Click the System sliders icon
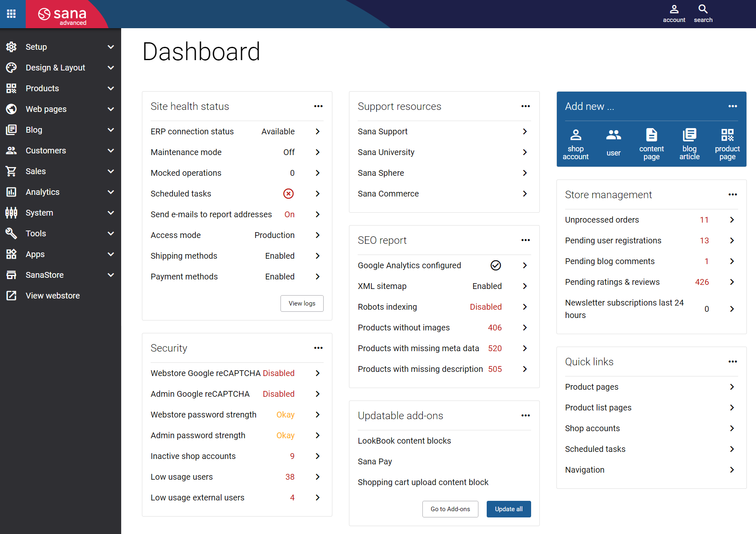Image resolution: width=756 pixels, height=534 pixels. click(12, 213)
